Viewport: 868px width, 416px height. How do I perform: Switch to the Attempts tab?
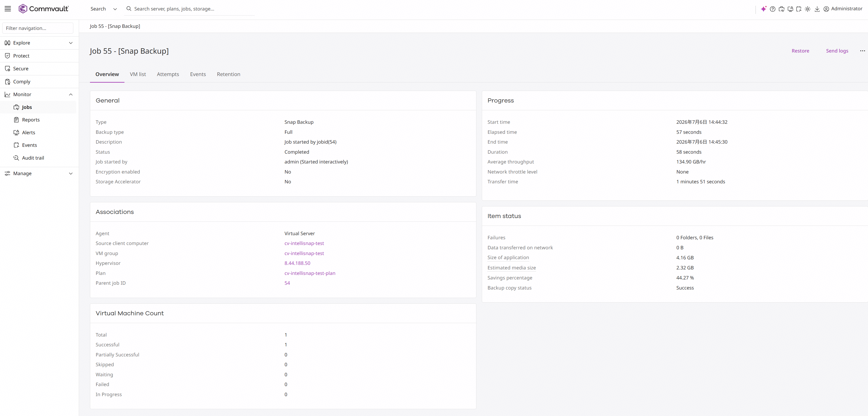168,74
